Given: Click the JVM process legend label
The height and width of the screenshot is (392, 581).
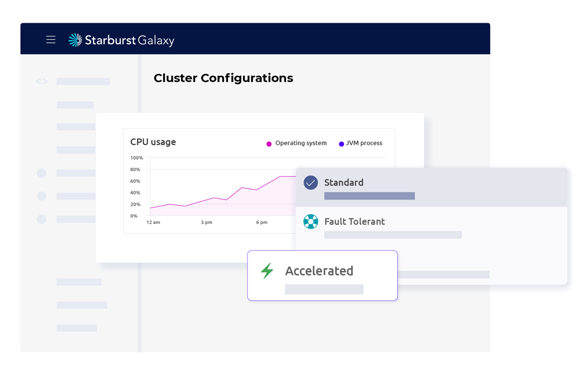Looking at the screenshot, I should coord(364,143).
